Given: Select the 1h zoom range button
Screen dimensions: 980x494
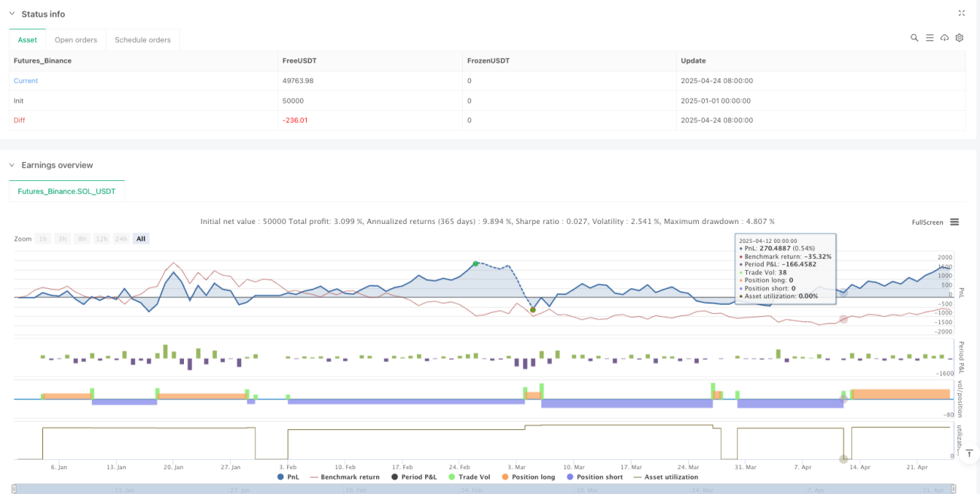Looking at the screenshot, I should tap(44, 239).
